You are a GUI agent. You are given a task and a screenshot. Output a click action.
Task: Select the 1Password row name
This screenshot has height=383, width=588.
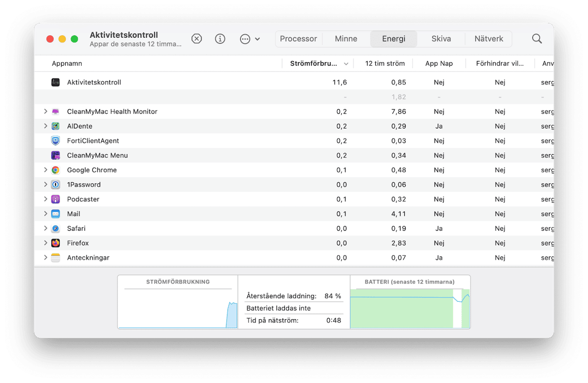click(x=84, y=184)
